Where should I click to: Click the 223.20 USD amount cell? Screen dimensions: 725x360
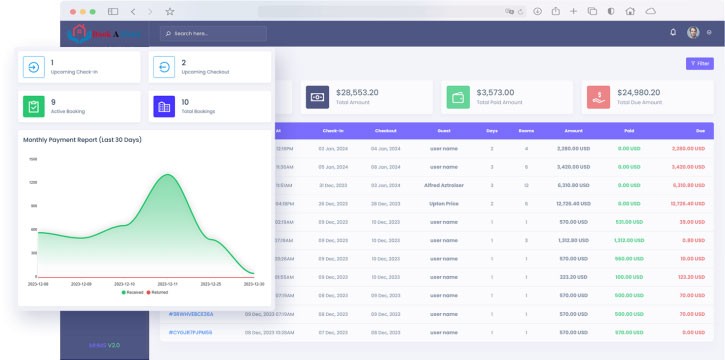point(573,277)
